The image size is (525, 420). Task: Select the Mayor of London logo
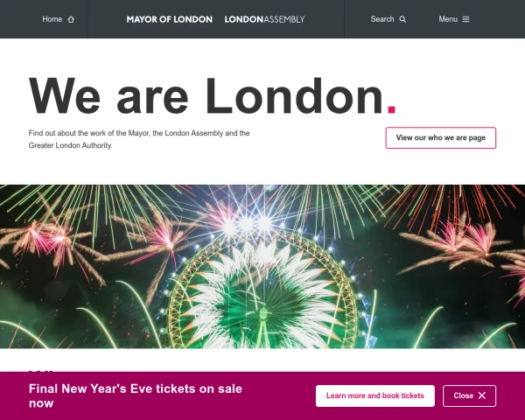coord(170,19)
